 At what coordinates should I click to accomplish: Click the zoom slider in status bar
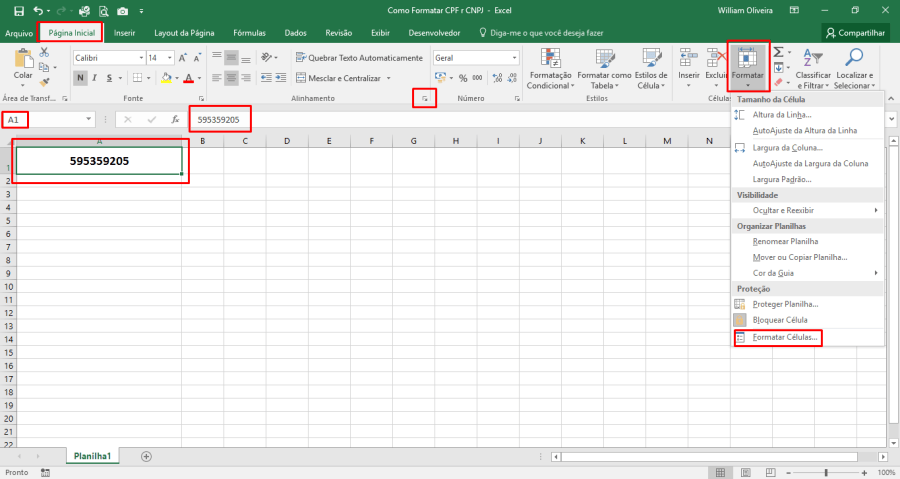click(827, 473)
